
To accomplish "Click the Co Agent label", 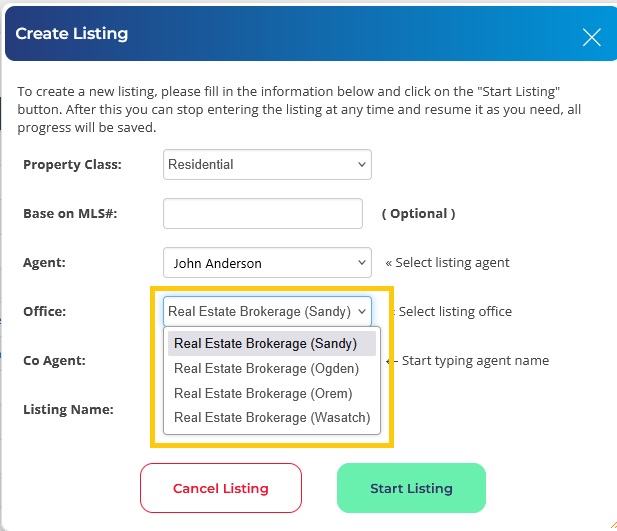I will click(x=54, y=360).
